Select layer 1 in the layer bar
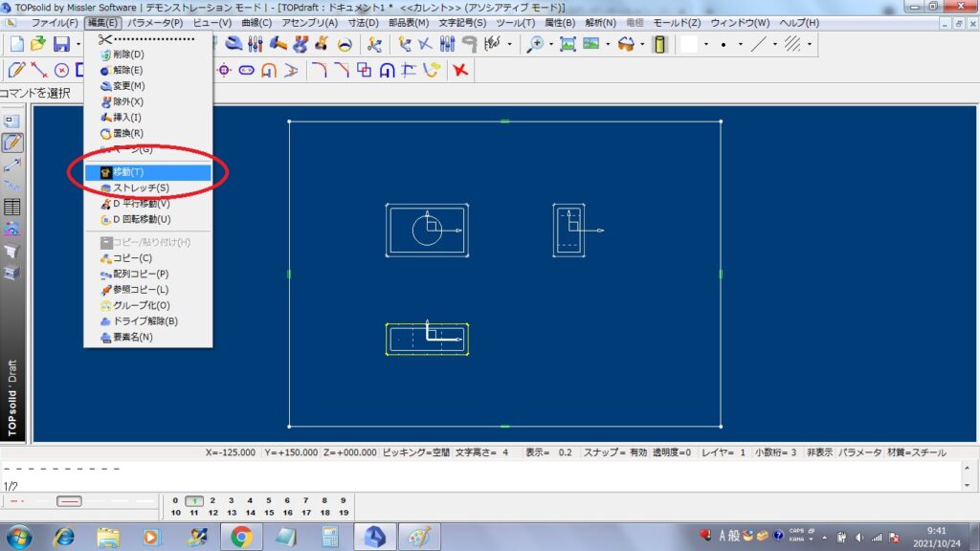The height and width of the screenshot is (551, 980). [194, 500]
